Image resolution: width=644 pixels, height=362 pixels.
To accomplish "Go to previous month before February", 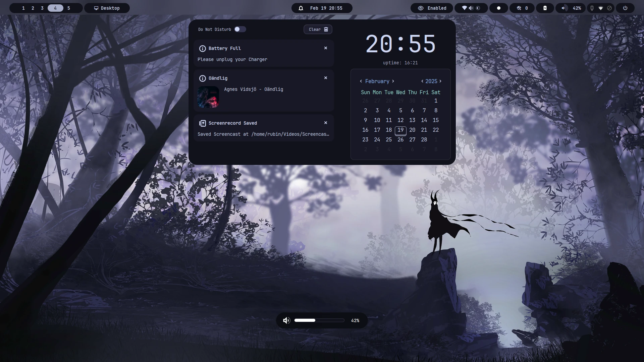I will (x=361, y=81).
